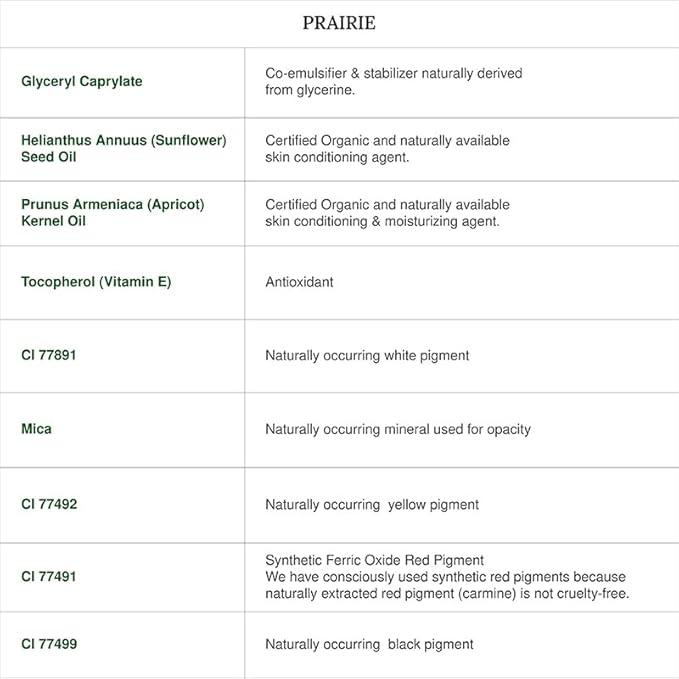Image resolution: width=679 pixels, height=679 pixels.
Task: Click the Antioxidant description text
Action: (x=299, y=282)
